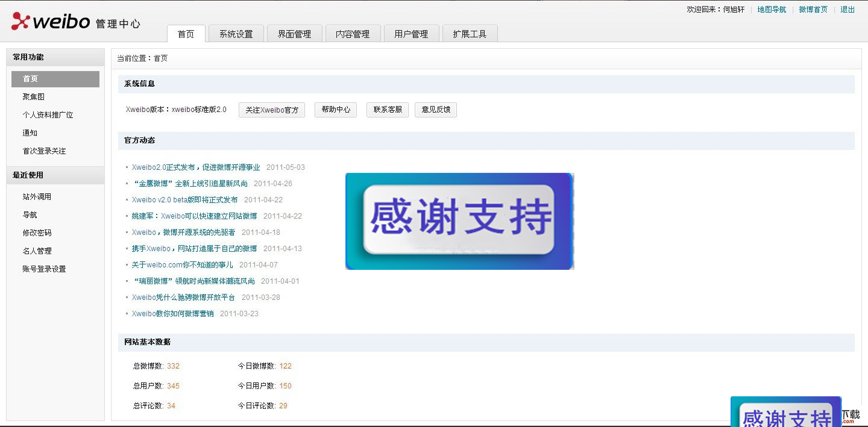Open the 携手Xweibo，网站打造属于自己的微博 link

195,249
